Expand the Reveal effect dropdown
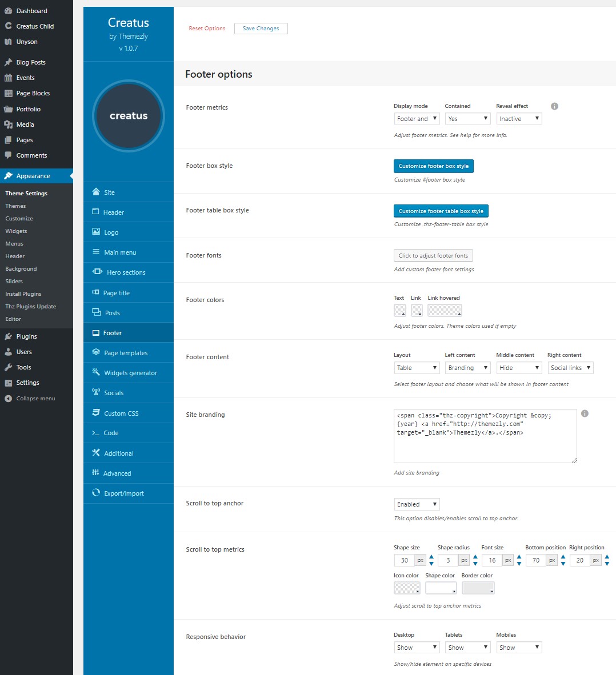The image size is (616, 675). [x=518, y=119]
